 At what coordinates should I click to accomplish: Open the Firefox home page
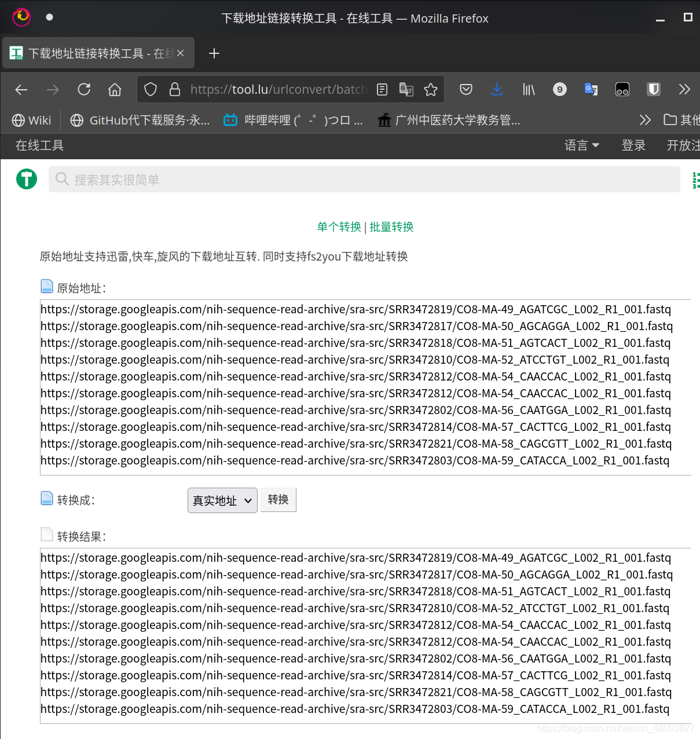(x=115, y=89)
